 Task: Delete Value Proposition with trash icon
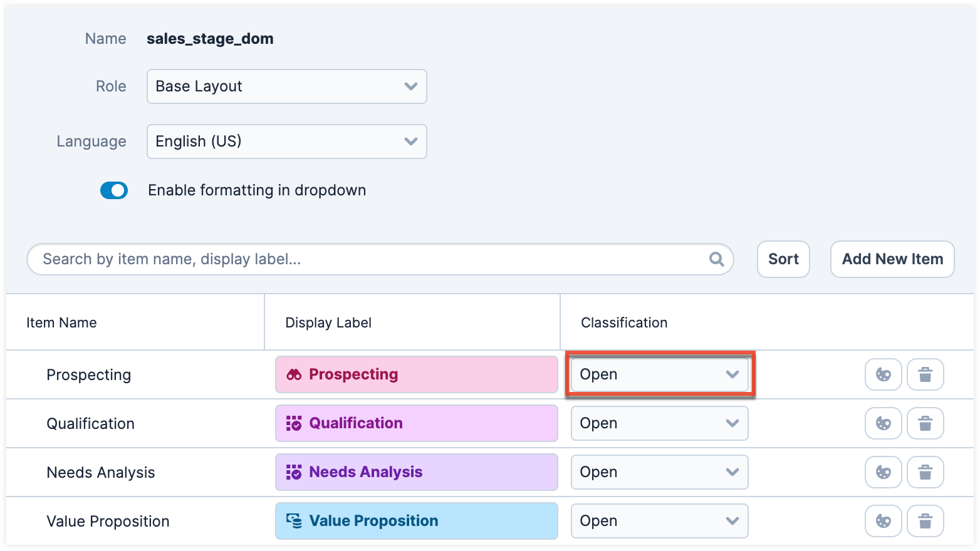click(x=925, y=521)
